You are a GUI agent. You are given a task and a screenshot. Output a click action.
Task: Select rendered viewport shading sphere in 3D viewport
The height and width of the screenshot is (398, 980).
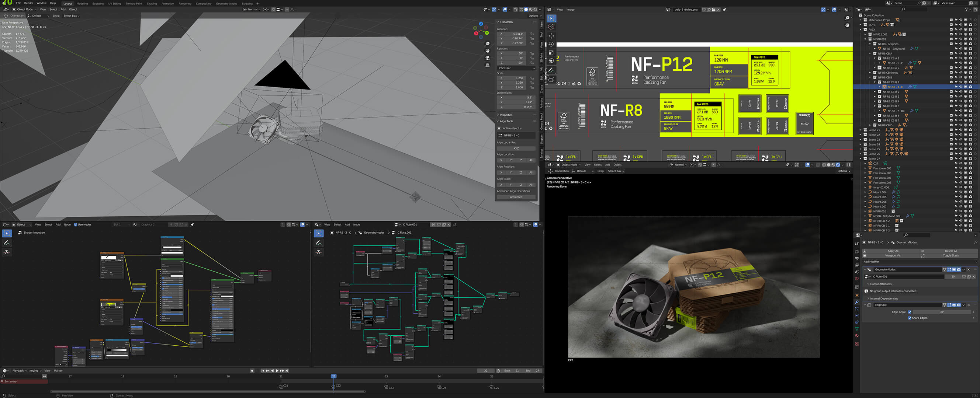[535, 10]
